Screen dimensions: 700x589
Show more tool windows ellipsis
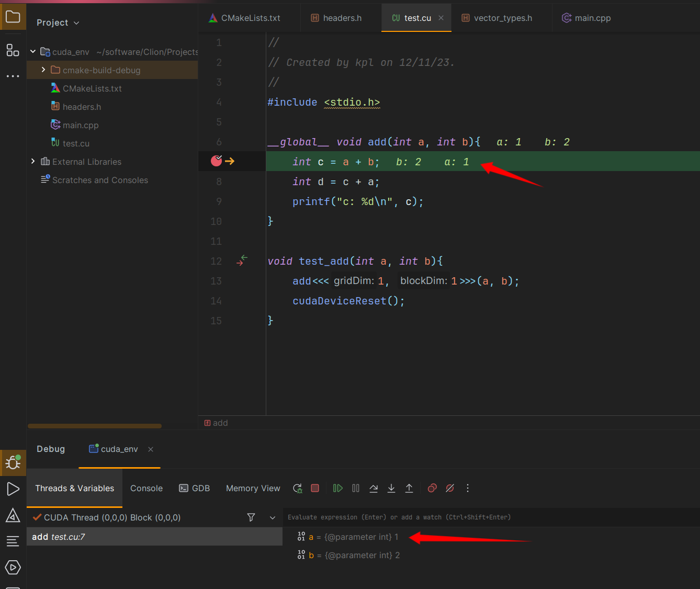click(x=13, y=76)
